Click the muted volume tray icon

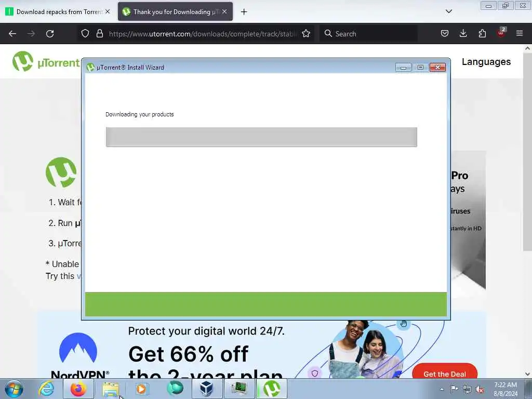click(480, 389)
